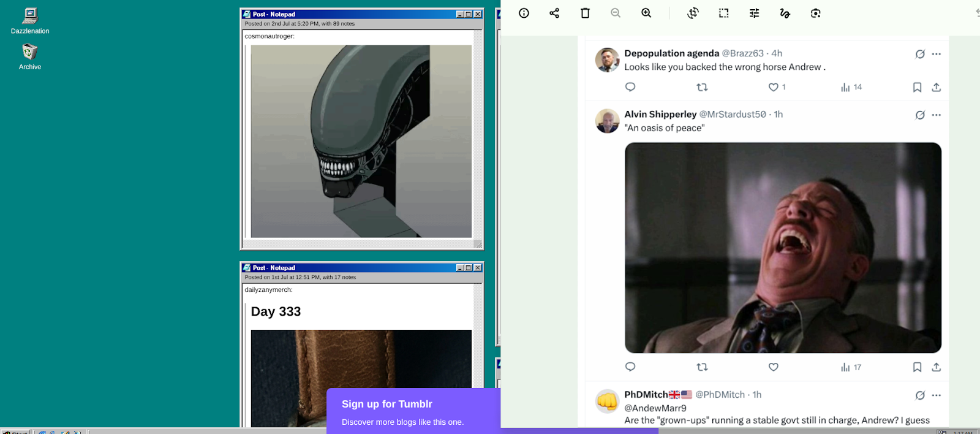The image size is (980, 434).
Task: Maximize the 89 notes Notepad window
Action: pyautogui.click(x=469, y=14)
